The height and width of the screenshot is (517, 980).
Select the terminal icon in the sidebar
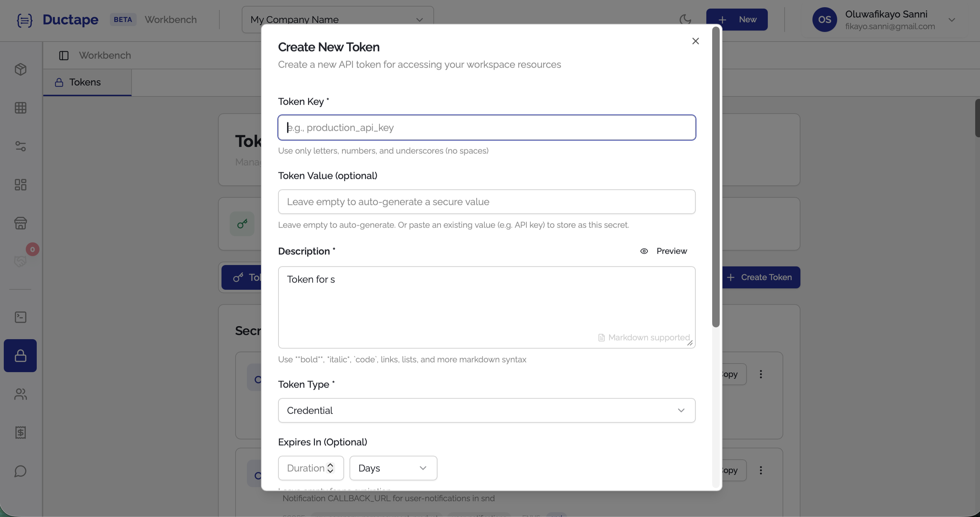20,317
